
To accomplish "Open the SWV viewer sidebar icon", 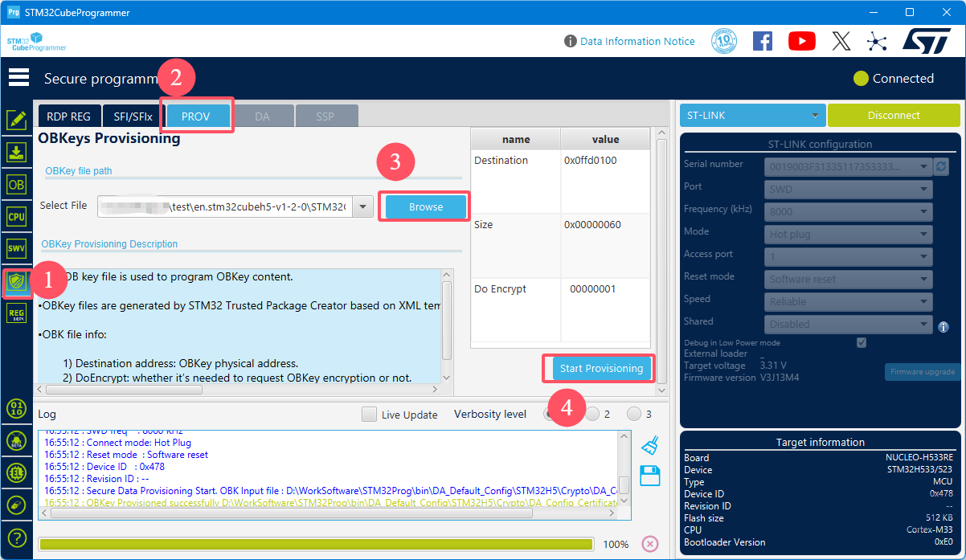I will [17, 248].
